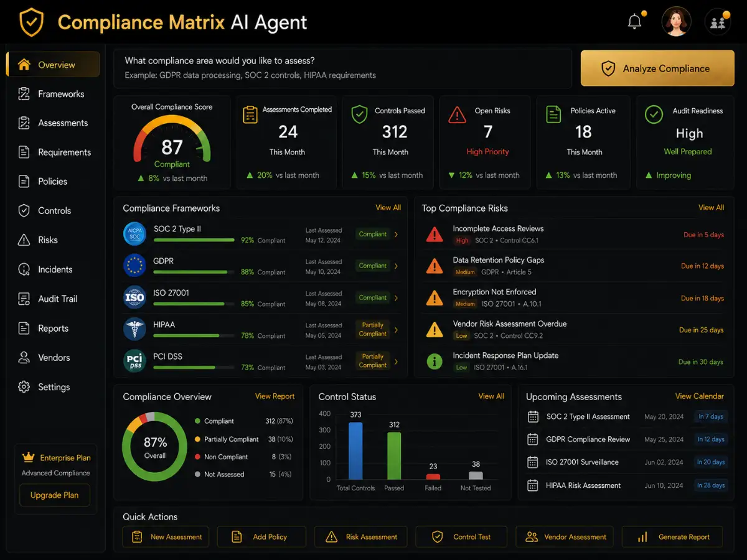Click the Incident Response Plan Update info icon
This screenshot has height=560, width=747.
pyautogui.click(x=434, y=362)
